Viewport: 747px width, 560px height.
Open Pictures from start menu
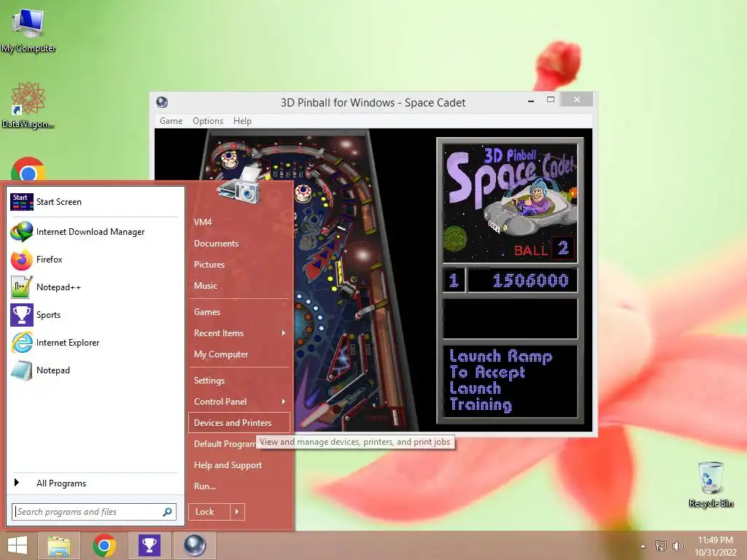tap(209, 264)
